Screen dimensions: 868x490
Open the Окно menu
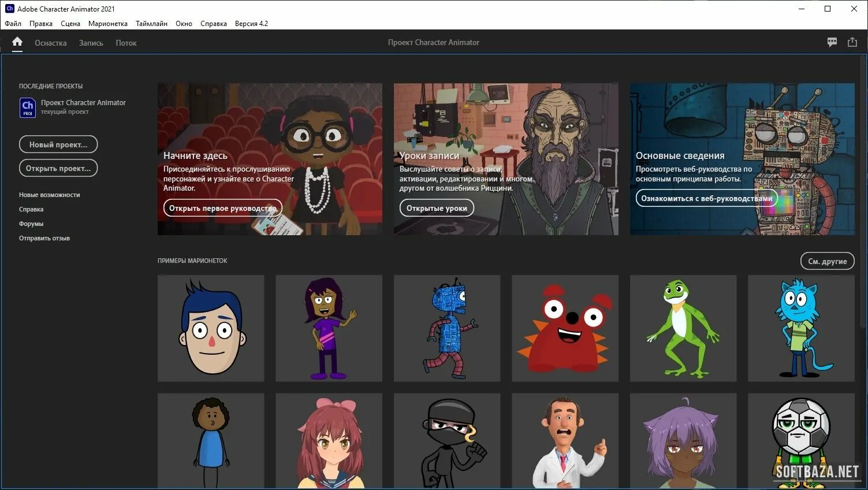(184, 24)
